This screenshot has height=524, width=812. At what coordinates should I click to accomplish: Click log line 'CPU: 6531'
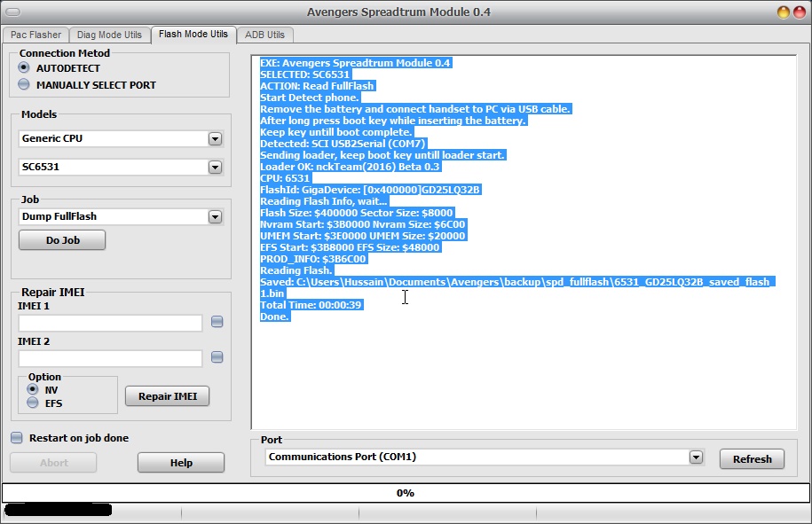[x=285, y=178]
